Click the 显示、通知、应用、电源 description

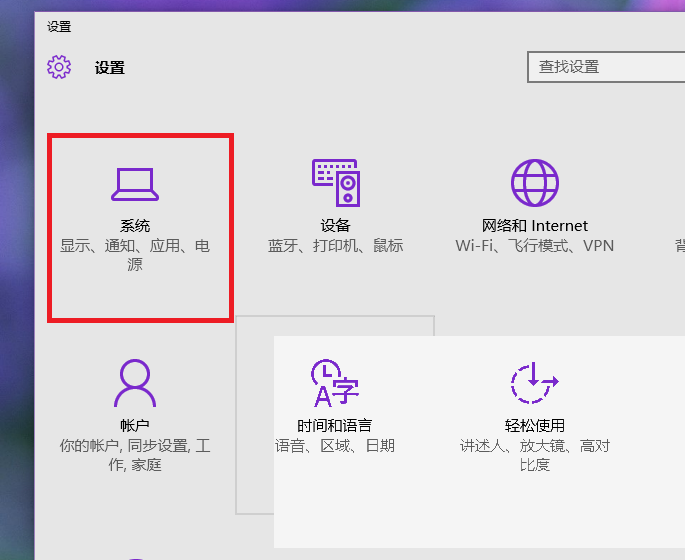135,255
